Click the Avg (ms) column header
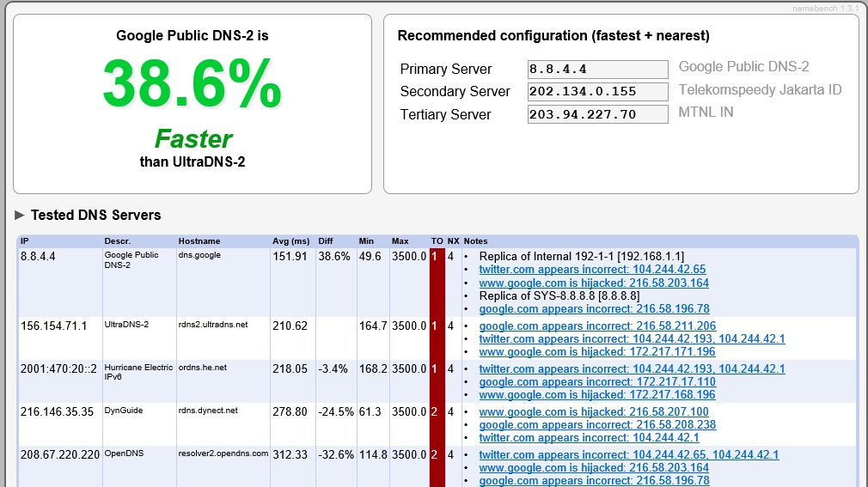Viewport: 868px width, 487px height. 290,241
